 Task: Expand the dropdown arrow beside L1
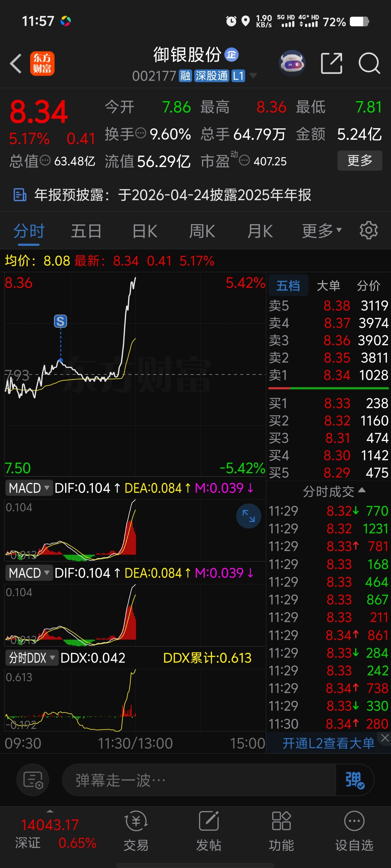(x=253, y=75)
